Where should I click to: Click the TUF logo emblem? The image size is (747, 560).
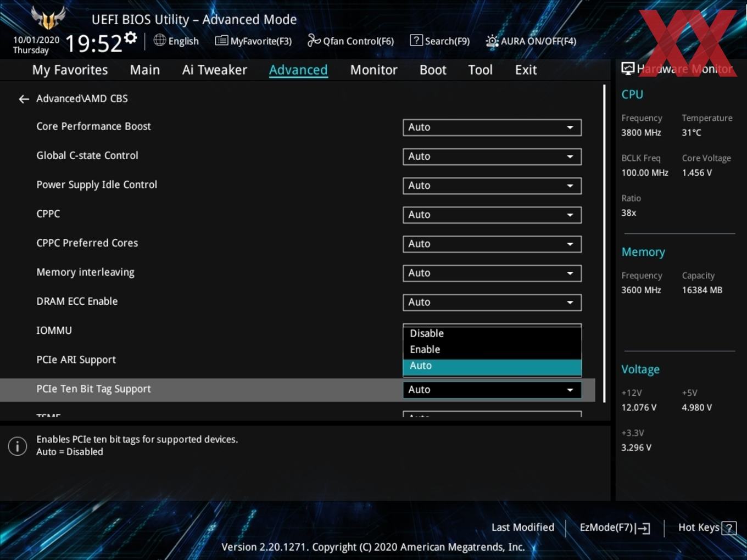coord(48,18)
